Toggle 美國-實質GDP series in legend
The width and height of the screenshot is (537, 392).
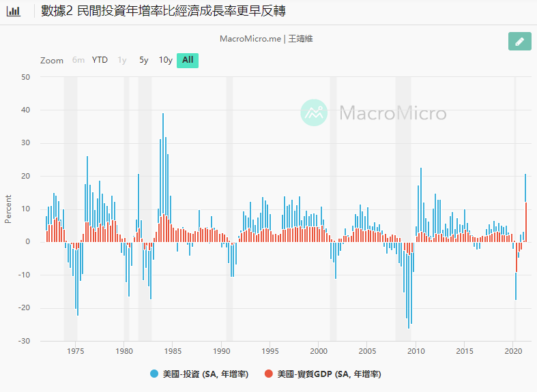pos(328,374)
